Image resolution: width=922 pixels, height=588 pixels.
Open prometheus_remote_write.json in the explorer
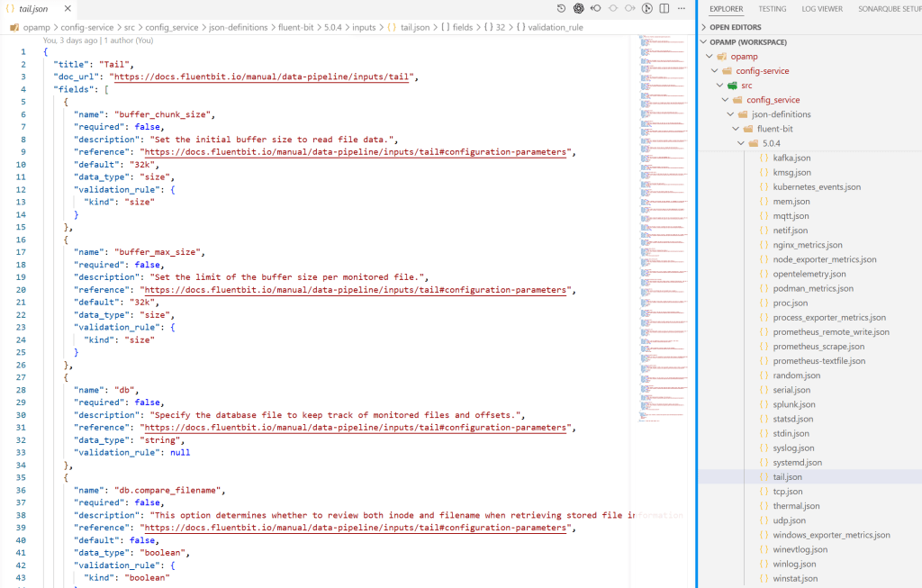coord(831,331)
